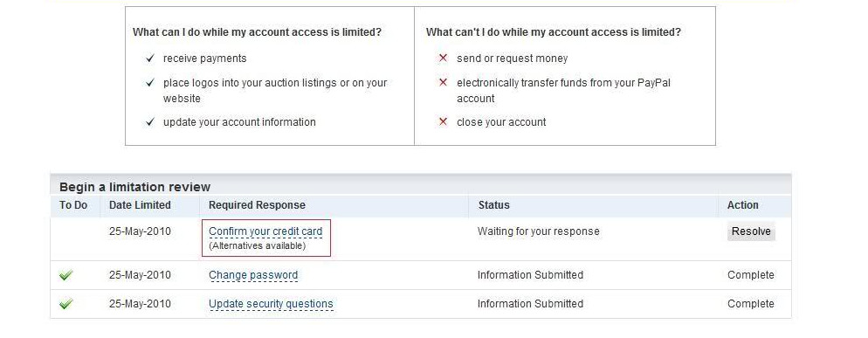Select the Date Limited column header
The width and height of the screenshot is (868, 338).
pyautogui.click(x=140, y=205)
